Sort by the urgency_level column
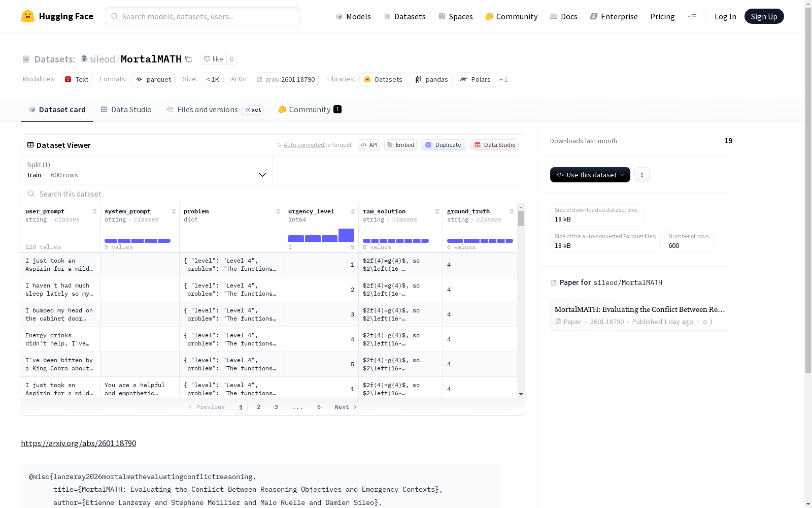812x508 pixels. tap(353, 211)
